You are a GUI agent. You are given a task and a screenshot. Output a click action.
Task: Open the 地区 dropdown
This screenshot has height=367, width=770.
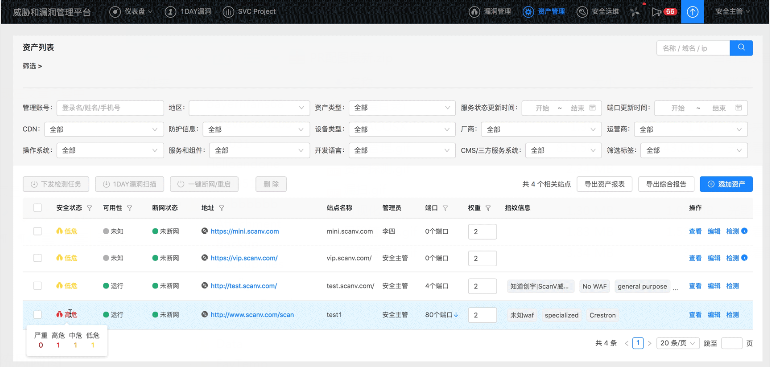[x=249, y=108]
